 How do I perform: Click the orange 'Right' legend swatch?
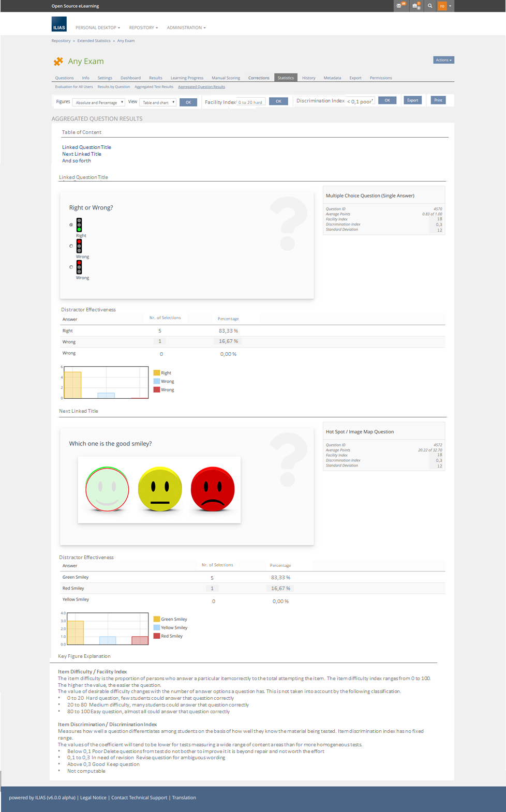pyautogui.click(x=157, y=373)
